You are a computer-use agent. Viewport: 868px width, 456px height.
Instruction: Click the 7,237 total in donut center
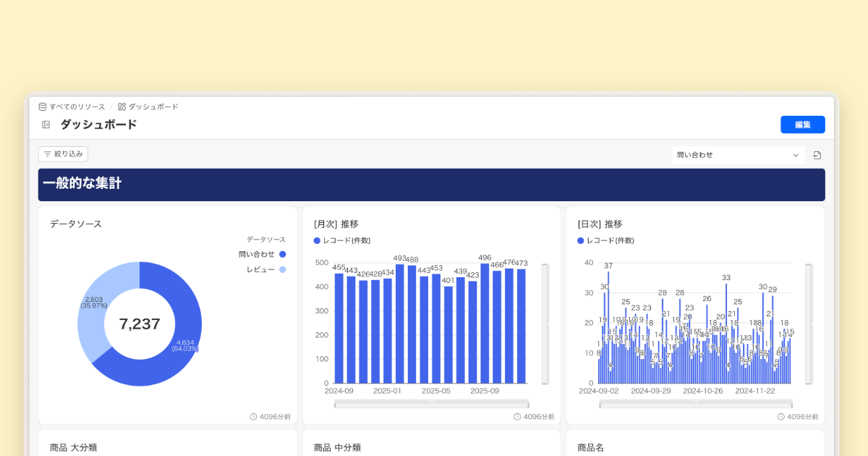(x=140, y=324)
